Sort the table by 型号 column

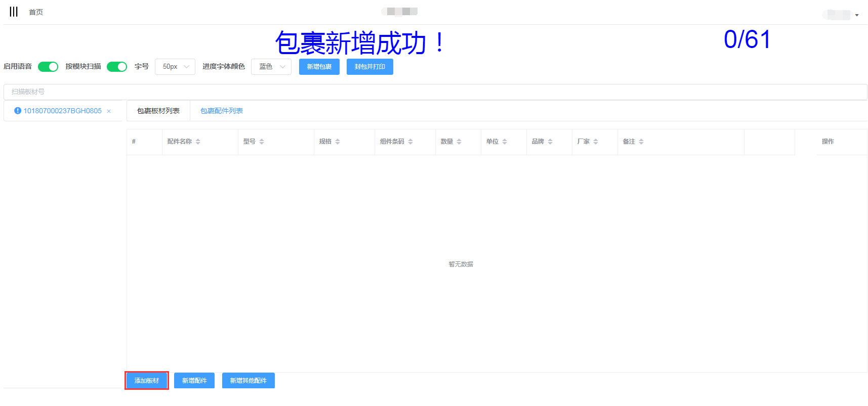pyautogui.click(x=262, y=142)
